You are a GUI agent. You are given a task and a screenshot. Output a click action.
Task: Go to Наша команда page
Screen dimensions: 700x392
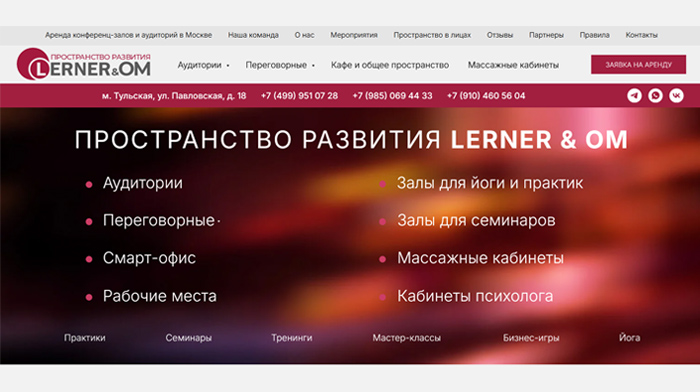(253, 35)
